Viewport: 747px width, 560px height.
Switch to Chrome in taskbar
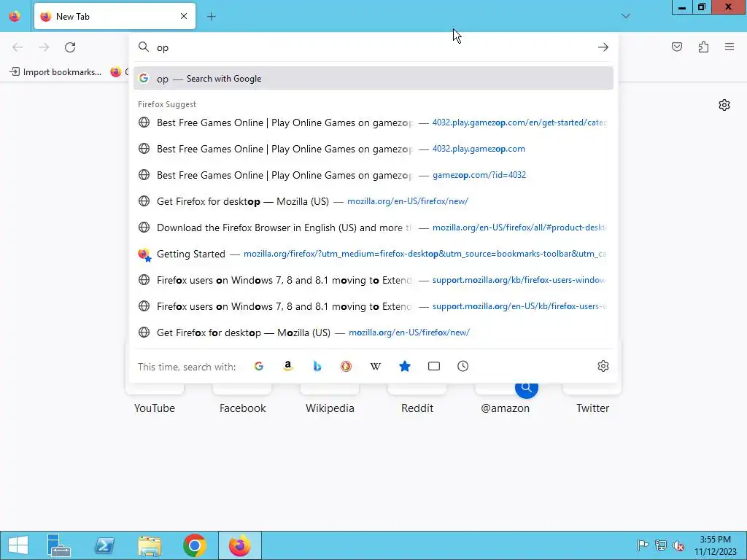194,545
